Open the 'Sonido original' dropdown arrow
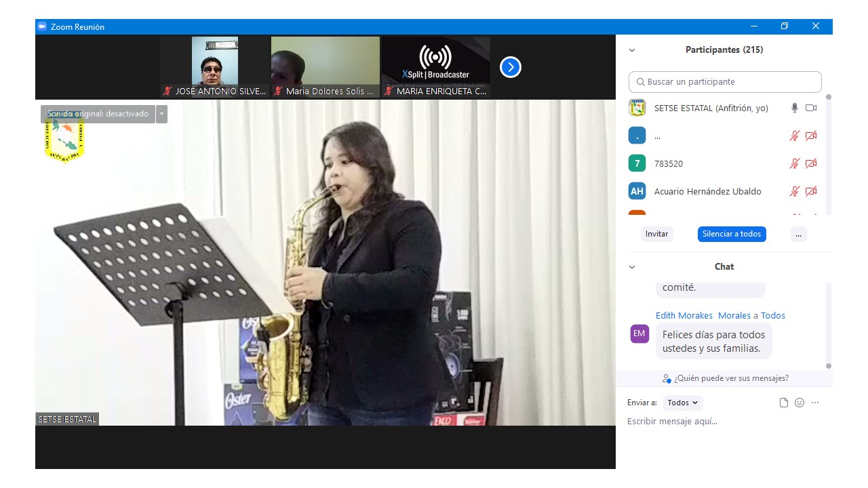Viewport: 868px width, 488px height. pyautogui.click(x=161, y=114)
